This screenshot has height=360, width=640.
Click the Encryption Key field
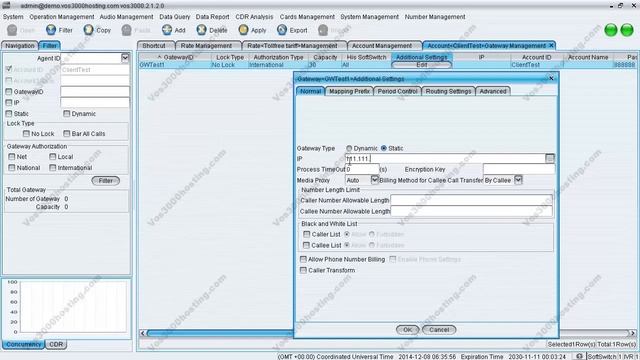(x=519, y=169)
